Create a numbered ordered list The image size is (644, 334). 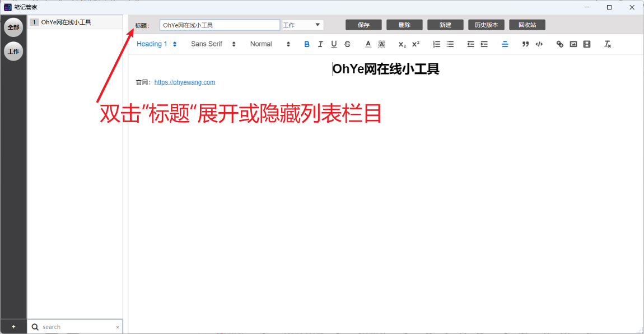tap(437, 44)
